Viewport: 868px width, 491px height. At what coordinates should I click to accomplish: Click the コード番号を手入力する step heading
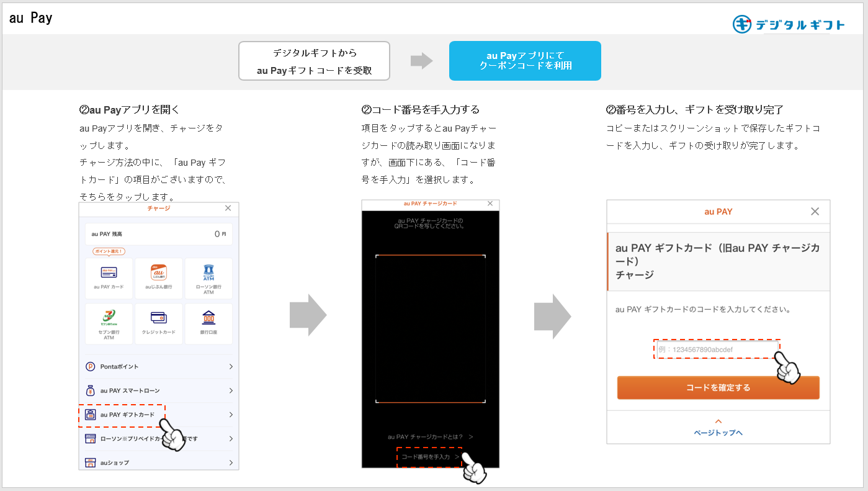coord(421,110)
